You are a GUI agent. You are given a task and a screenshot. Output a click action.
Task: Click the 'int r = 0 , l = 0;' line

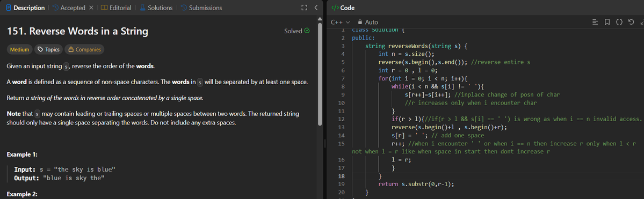408,70
